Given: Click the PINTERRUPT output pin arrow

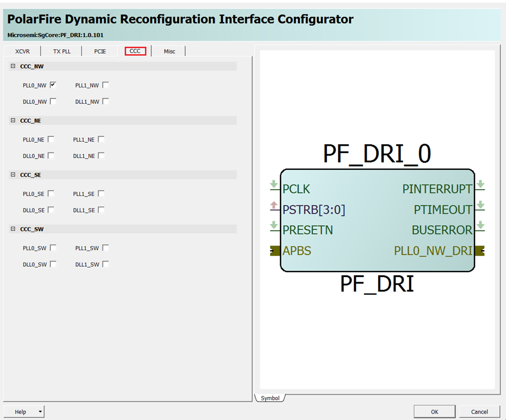Looking at the screenshot, I should coord(480,185).
